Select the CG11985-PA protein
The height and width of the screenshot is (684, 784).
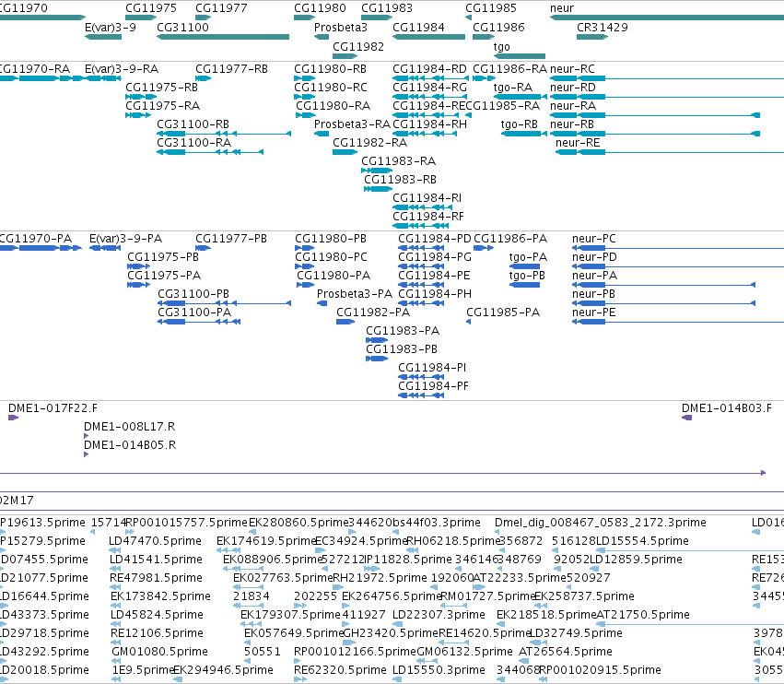tap(469, 322)
